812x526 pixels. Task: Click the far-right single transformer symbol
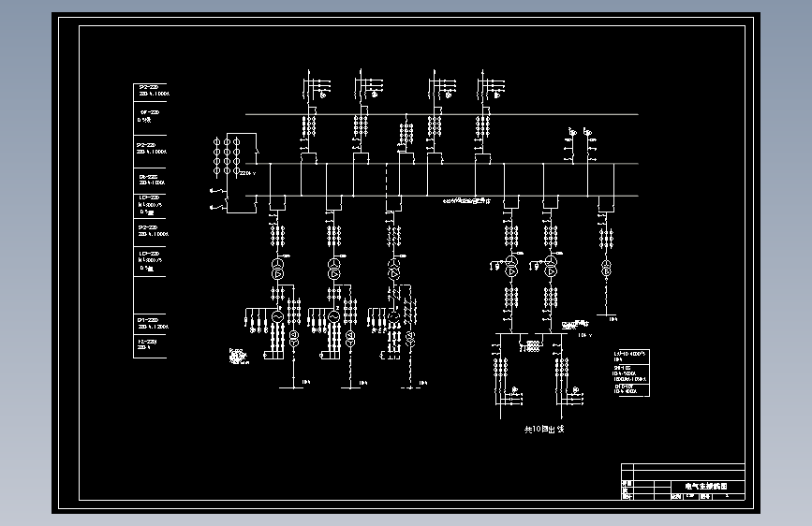point(606,268)
